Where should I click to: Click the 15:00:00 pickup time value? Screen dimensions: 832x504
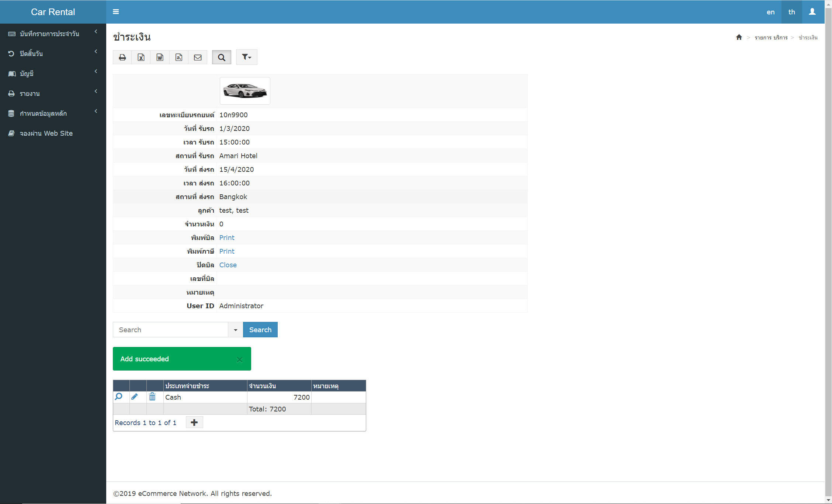click(235, 142)
